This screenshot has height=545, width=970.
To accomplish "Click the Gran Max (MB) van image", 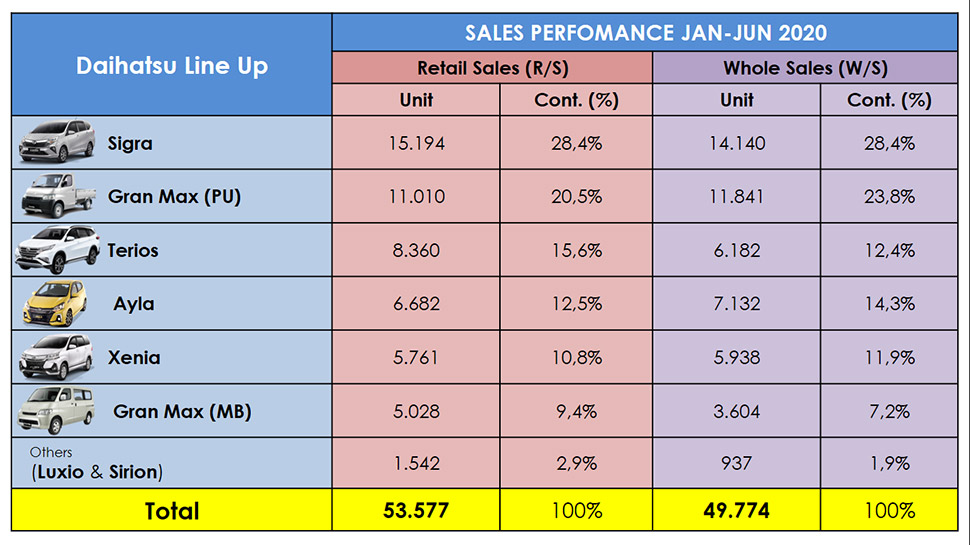I will click(56, 410).
